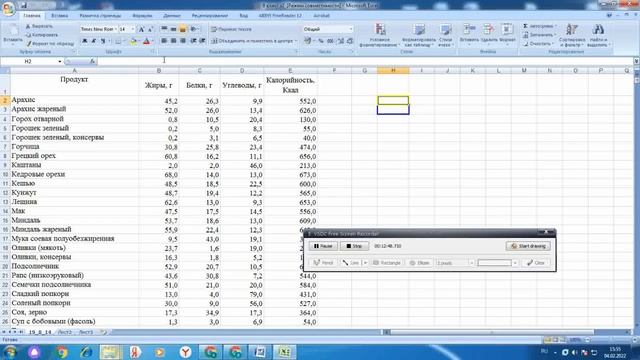The width and height of the screenshot is (640, 360).
Task: Align cell text right
Action: [x=182, y=41]
